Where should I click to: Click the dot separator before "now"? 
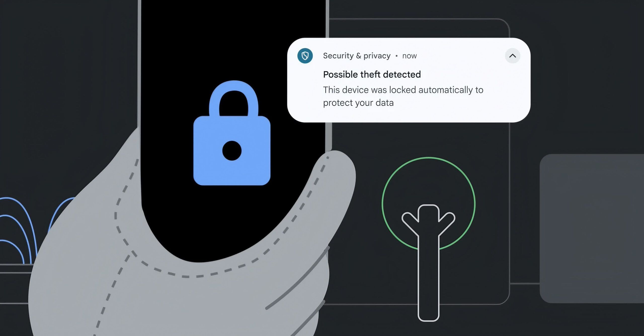point(396,56)
